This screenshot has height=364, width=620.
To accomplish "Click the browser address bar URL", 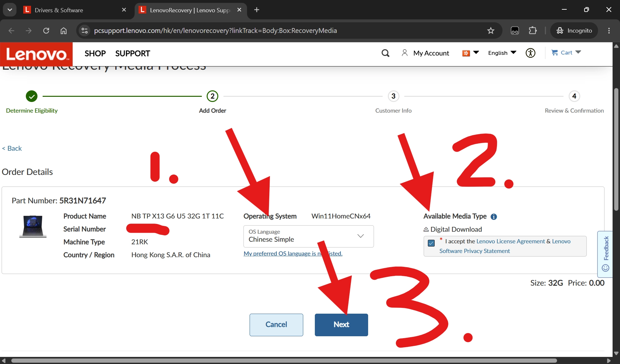I will pyautogui.click(x=215, y=31).
